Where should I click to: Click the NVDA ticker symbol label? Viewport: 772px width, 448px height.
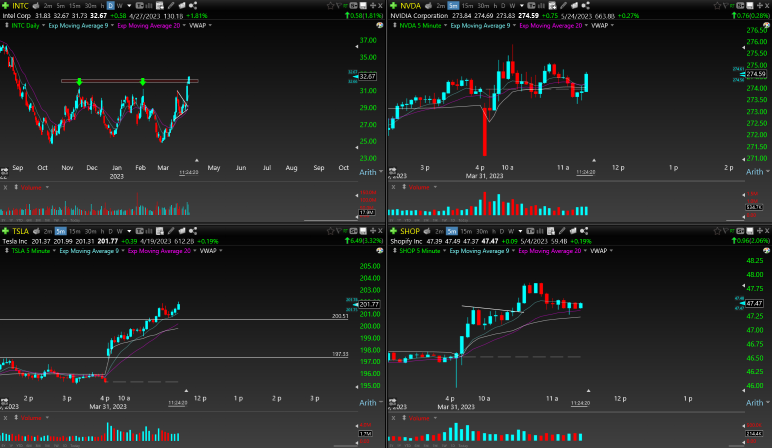tap(410, 5)
